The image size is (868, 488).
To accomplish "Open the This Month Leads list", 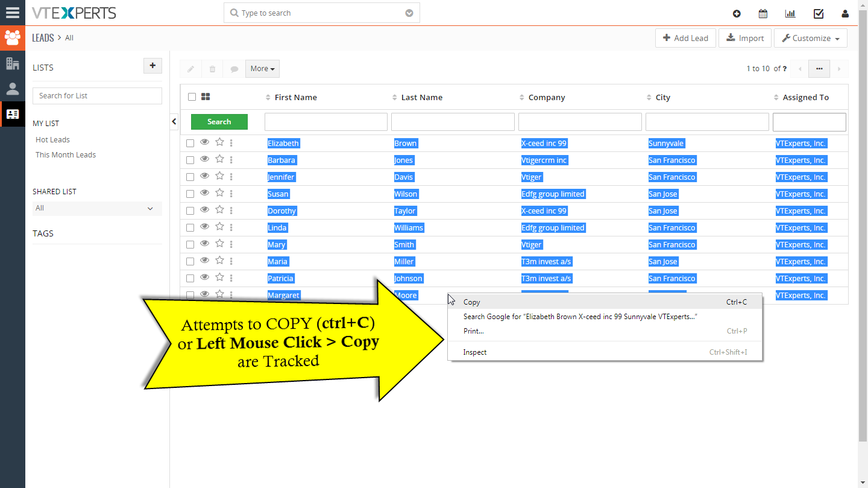I will [66, 154].
